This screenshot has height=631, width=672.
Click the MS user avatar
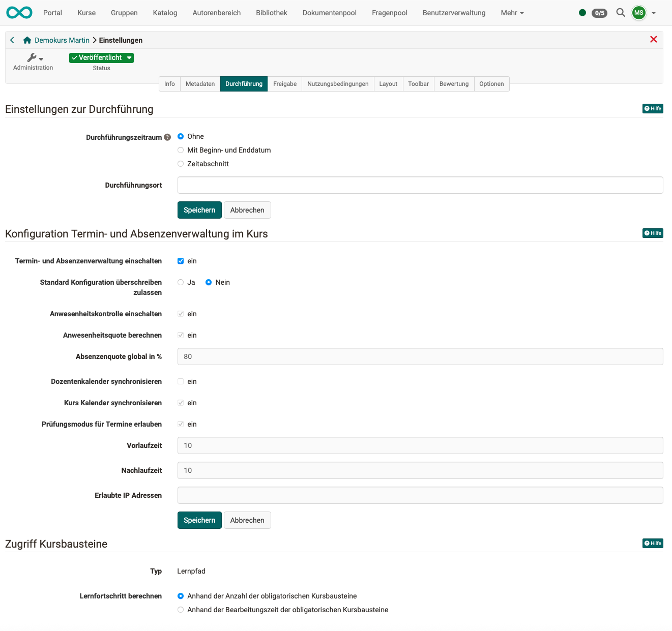click(638, 13)
